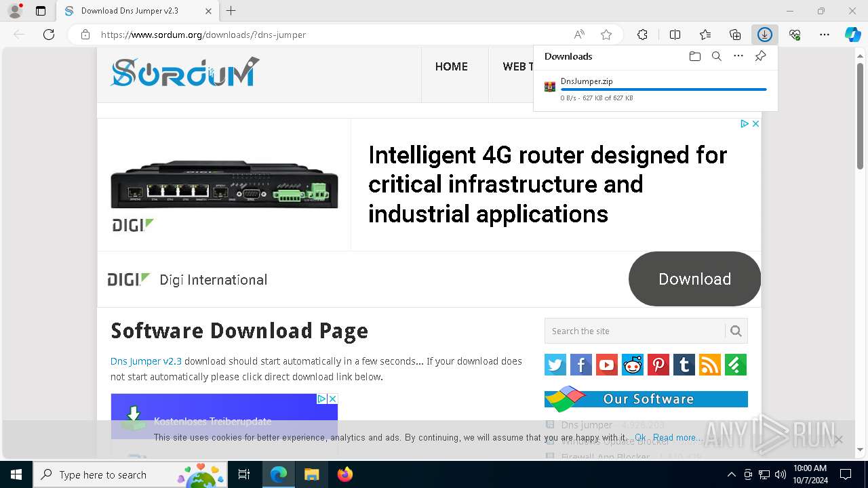Open the Windows notification center
Image resolution: width=868 pixels, height=488 pixels.
coord(846,474)
